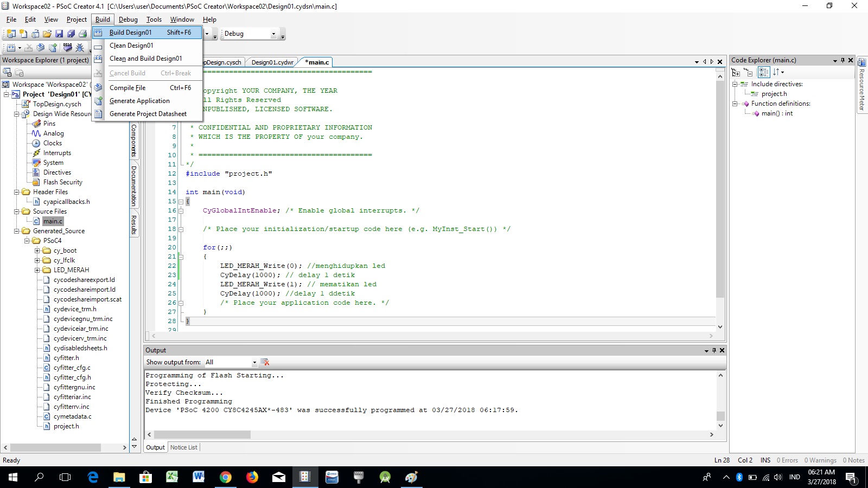Select Generate Project Datasheet entry
The image size is (868, 488).
(147, 114)
